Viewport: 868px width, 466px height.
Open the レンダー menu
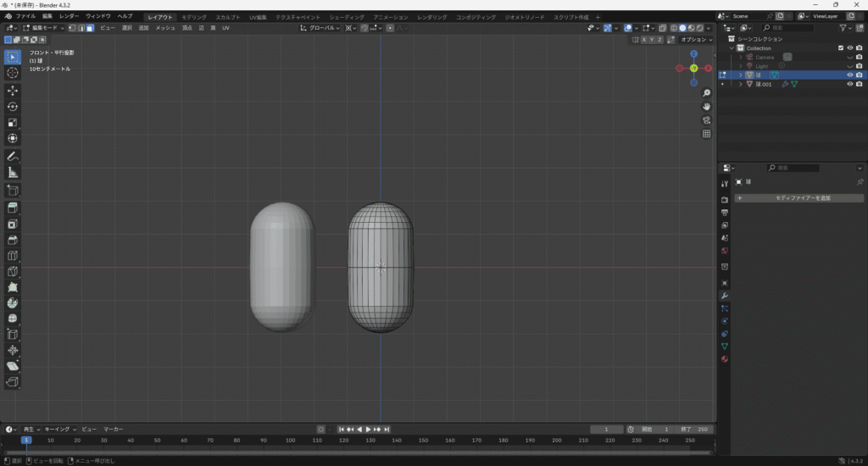pyautogui.click(x=70, y=16)
